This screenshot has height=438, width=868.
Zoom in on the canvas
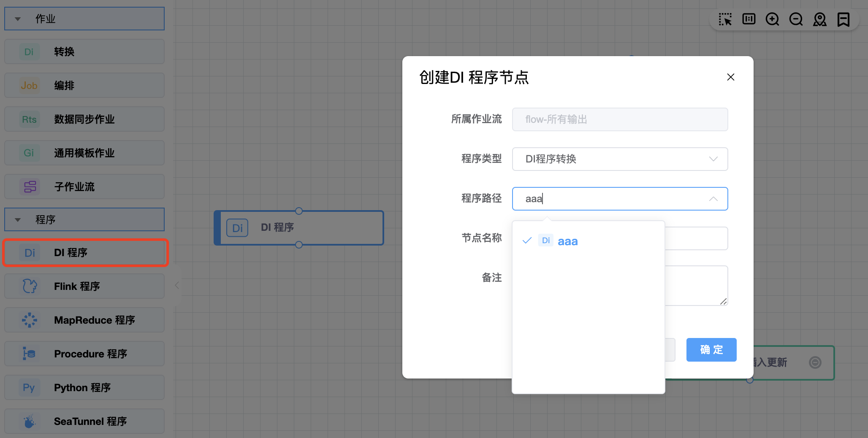point(773,19)
